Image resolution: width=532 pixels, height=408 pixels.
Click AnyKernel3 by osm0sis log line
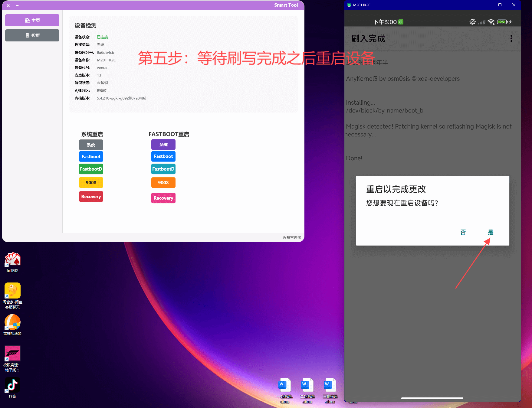pyautogui.click(x=403, y=79)
